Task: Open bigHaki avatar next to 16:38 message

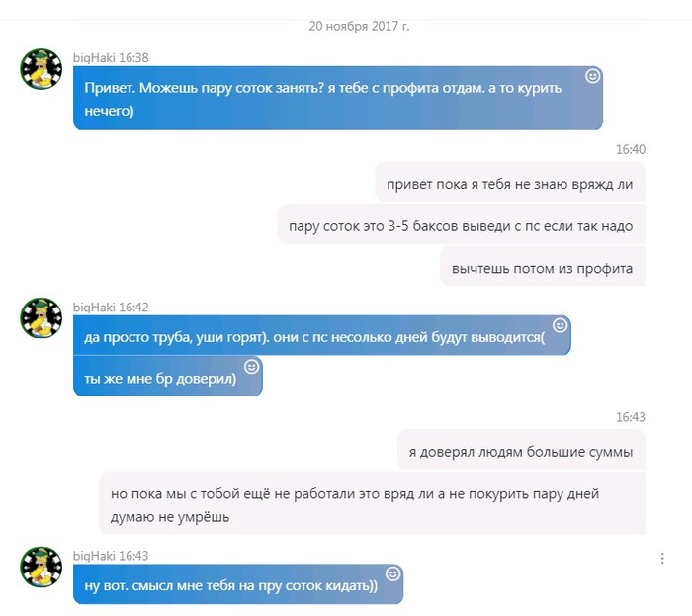Action: 42,69
